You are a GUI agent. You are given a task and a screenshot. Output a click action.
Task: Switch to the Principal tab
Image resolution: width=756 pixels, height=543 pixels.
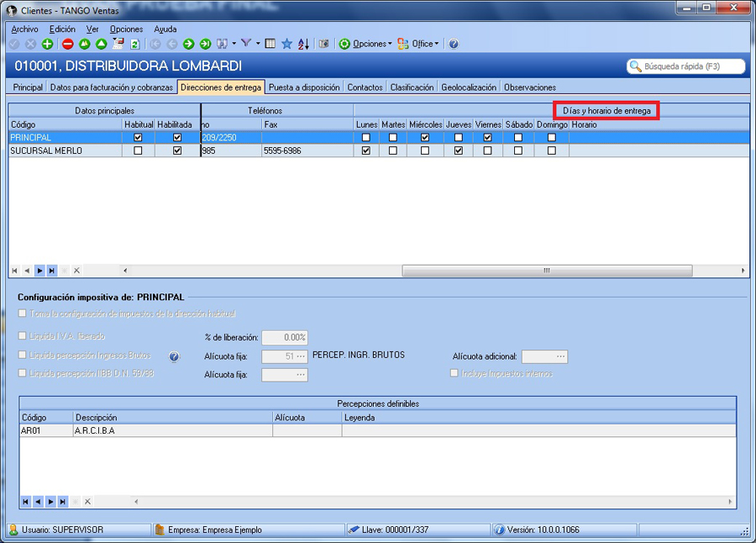28,87
